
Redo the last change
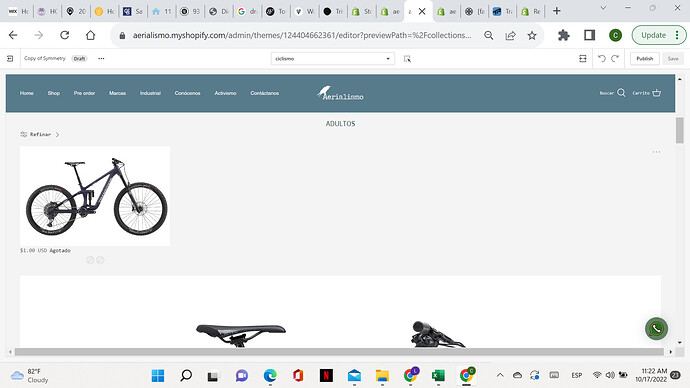pyautogui.click(x=615, y=59)
